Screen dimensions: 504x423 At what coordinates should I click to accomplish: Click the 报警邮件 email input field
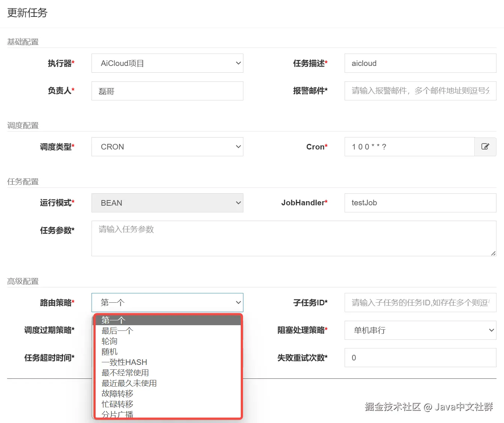click(x=420, y=91)
